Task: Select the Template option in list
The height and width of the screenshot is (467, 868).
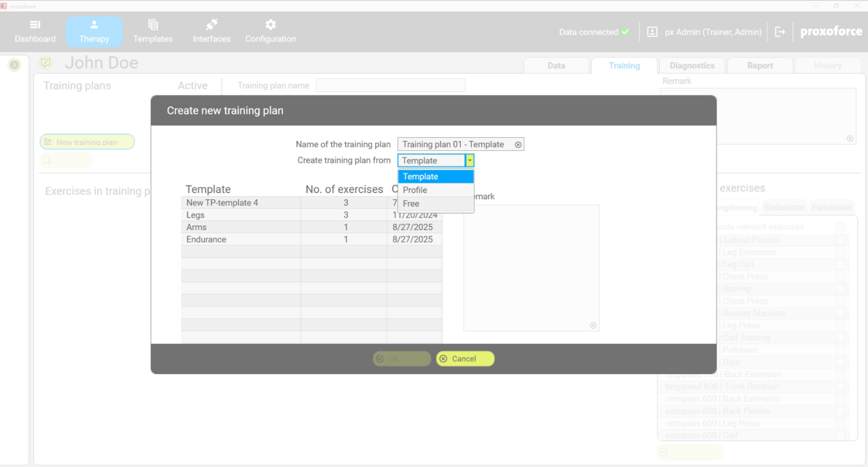Action: coord(420,176)
